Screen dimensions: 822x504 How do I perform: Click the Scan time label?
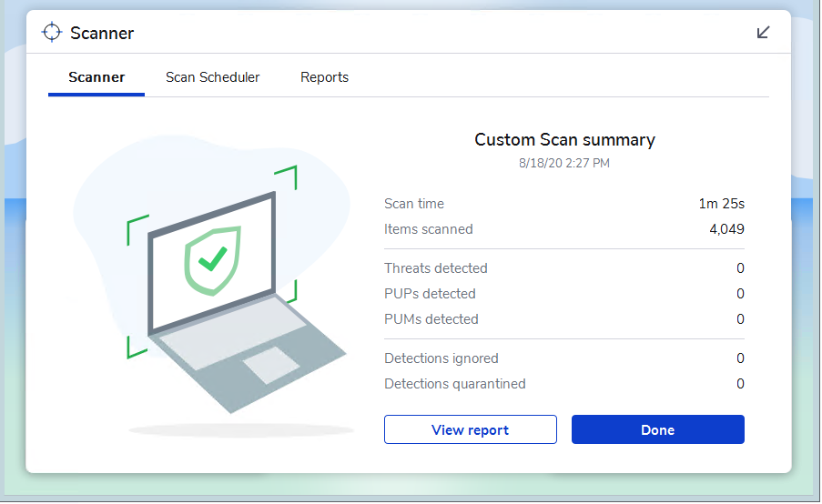pos(413,204)
